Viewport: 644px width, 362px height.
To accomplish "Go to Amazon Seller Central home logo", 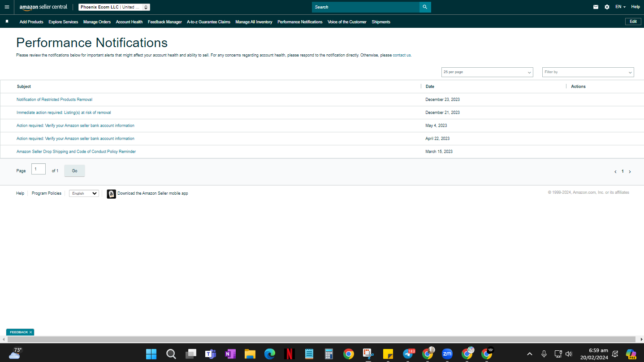I will 43,7.
